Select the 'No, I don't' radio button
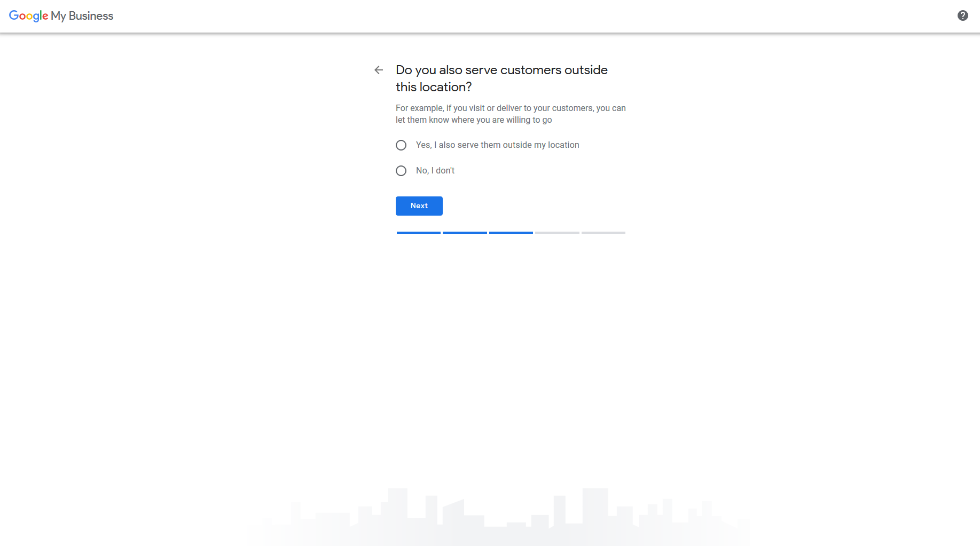 coord(401,171)
